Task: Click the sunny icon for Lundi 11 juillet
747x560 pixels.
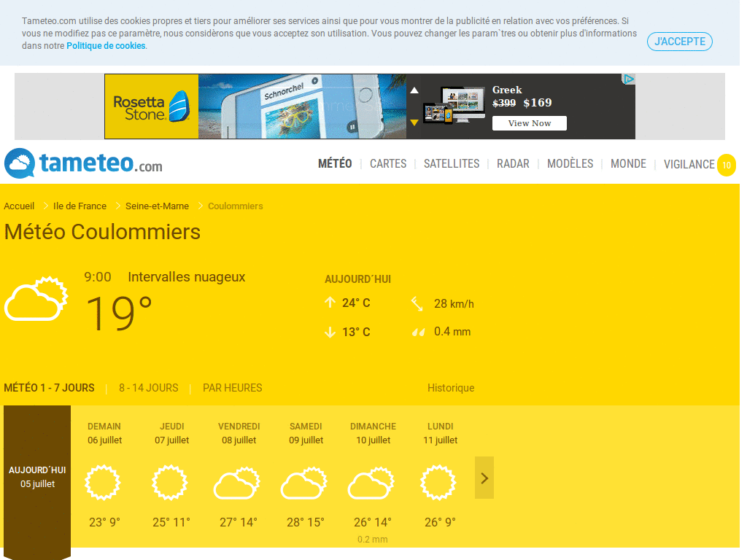Action: coord(438,483)
